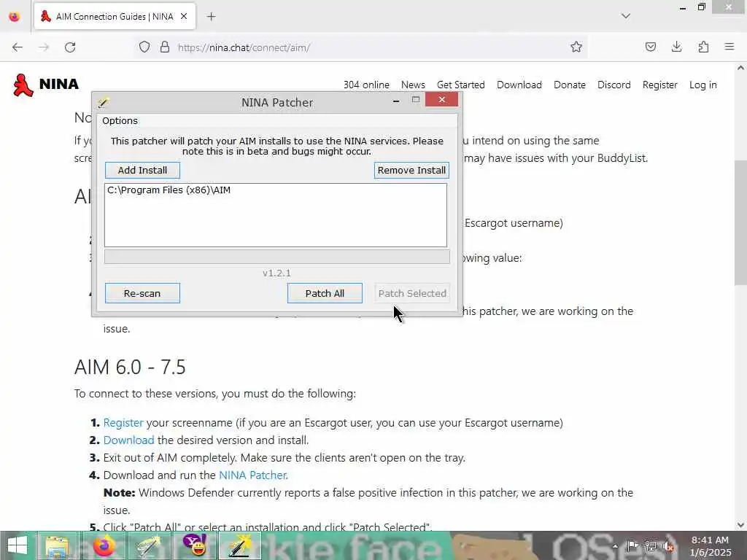
Task: Click the Register link in step 1
Action: click(123, 423)
